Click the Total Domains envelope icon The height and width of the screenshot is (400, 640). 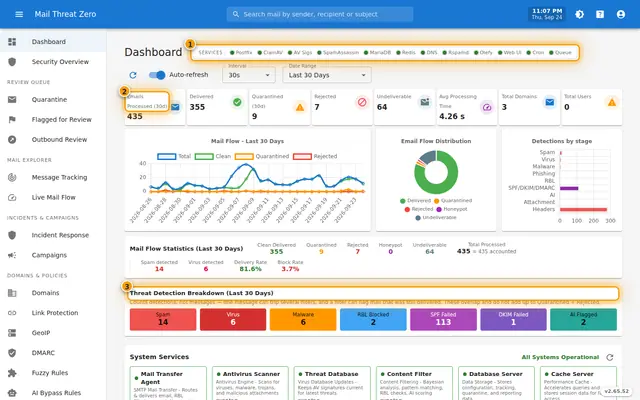tap(550, 102)
